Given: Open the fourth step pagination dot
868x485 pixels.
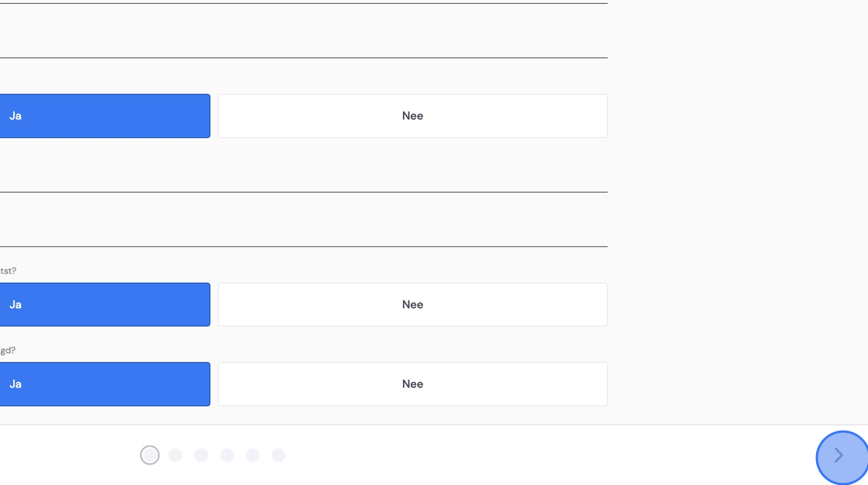Looking at the screenshot, I should pos(227,455).
